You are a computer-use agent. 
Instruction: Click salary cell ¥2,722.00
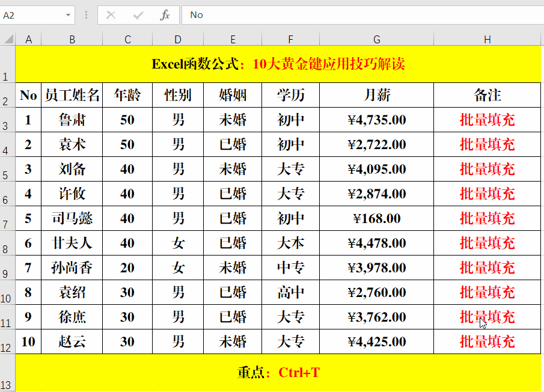coord(376,144)
